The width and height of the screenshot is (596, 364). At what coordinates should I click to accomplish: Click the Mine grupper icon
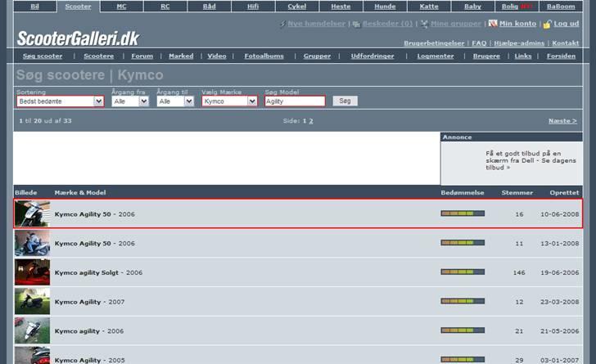click(x=424, y=24)
